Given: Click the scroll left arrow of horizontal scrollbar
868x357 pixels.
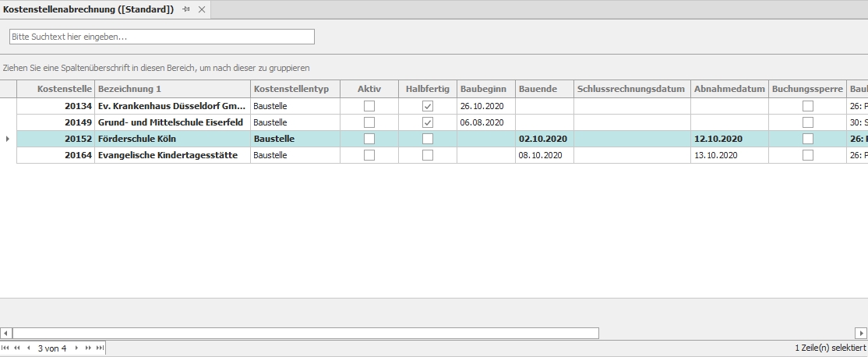Looking at the screenshot, I should [5, 333].
